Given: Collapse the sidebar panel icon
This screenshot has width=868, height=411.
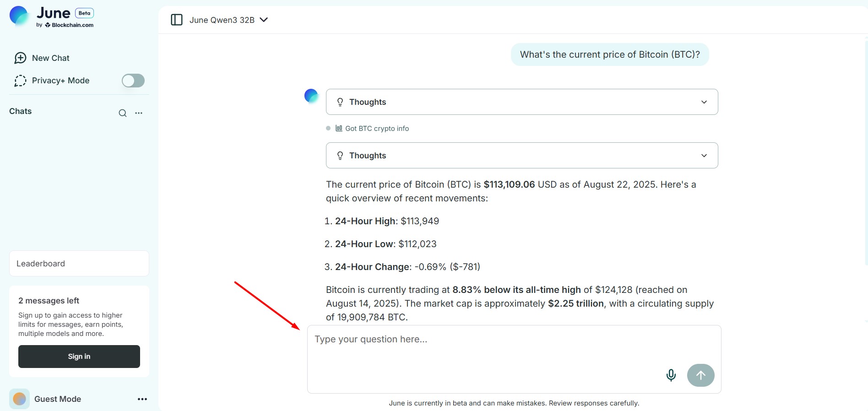Looking at the screenshot, I should click(x=176, y=20).
